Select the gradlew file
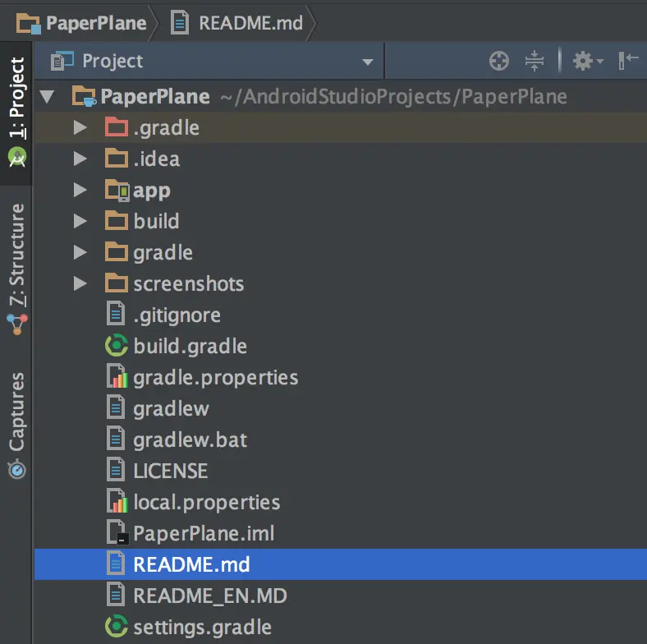 171,409
